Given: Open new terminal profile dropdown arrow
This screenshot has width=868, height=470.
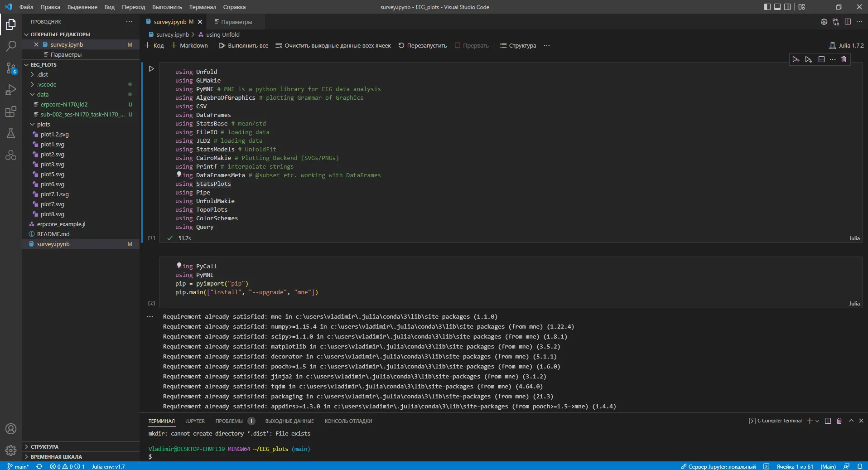Looking at the screenshot, I should coord(817,421).
